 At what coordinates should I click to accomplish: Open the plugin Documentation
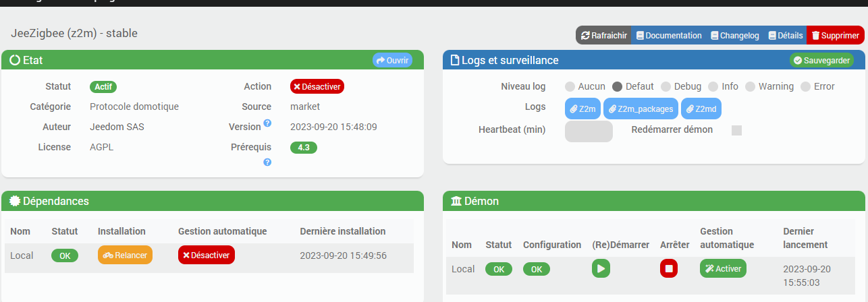[669, 36]
